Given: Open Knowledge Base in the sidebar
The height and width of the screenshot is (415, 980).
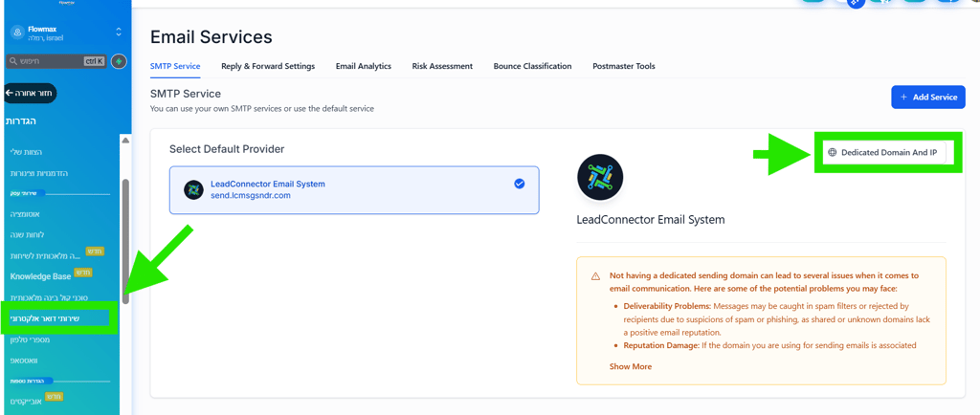Looking at the screenshot, I should tap(40, 275).
